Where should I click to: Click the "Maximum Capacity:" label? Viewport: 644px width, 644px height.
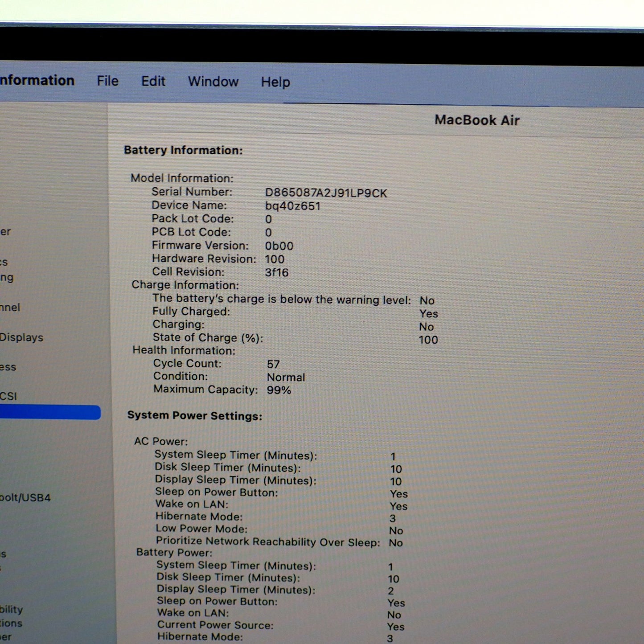[x=206, y=390]
